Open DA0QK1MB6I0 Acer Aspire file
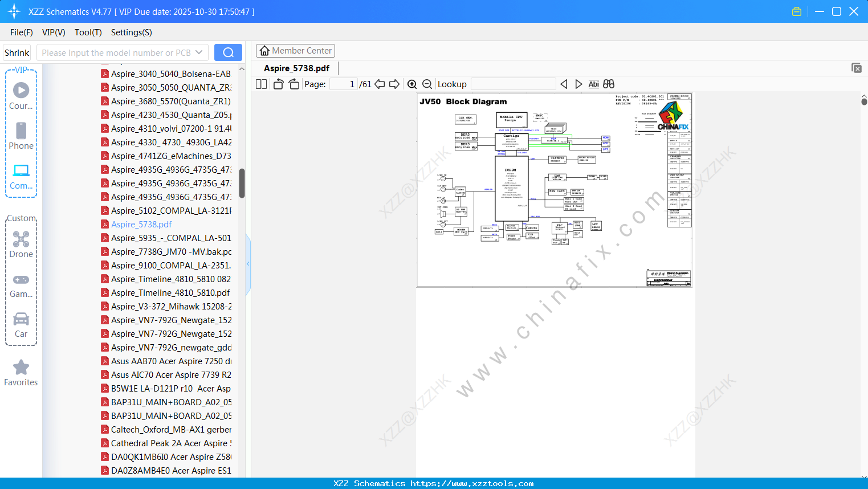Image resolution: width=868 pixels, height=489 pixels. pyautogui.click(x=166, y=457)
